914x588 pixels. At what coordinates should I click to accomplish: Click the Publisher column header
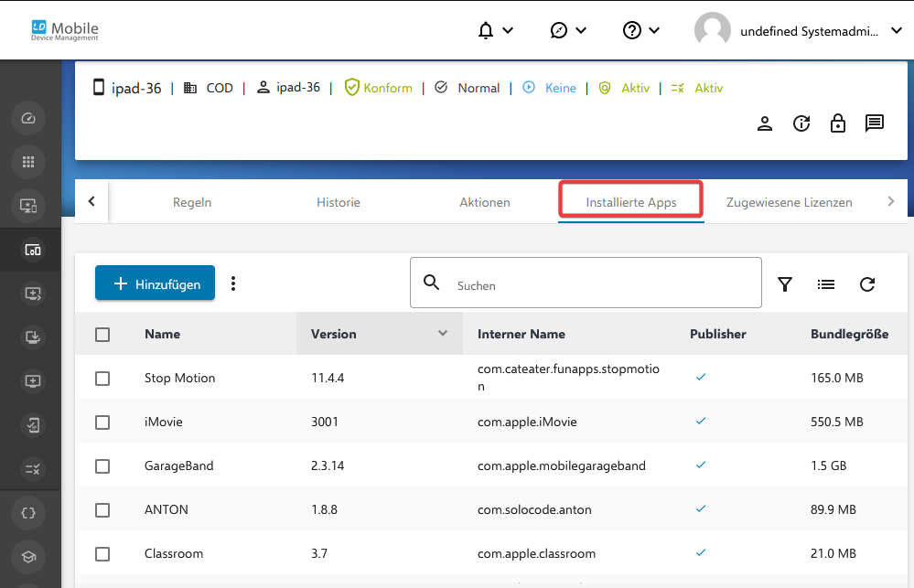(x=718, y=334)
